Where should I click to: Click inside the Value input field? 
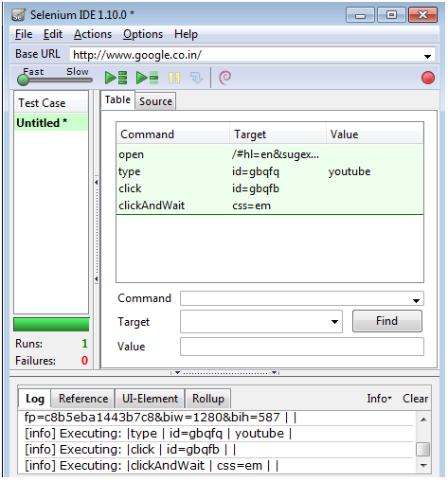point(302,347)
